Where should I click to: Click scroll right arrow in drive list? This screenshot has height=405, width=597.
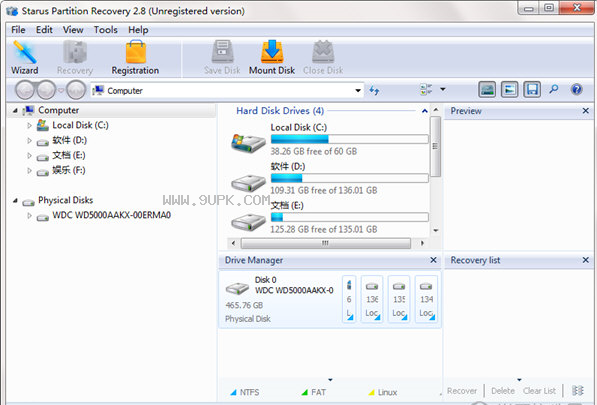tap(422, 243)
